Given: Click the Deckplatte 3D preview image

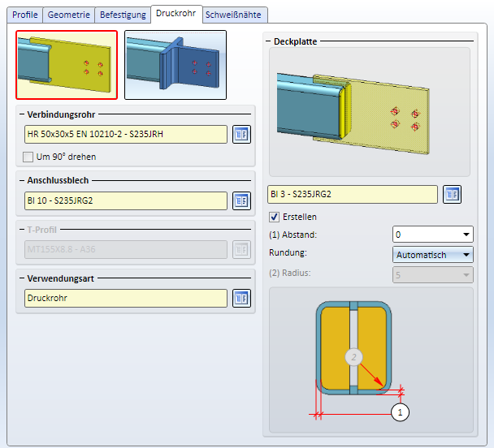Looking at the screenshot, I should click(370, 112).
